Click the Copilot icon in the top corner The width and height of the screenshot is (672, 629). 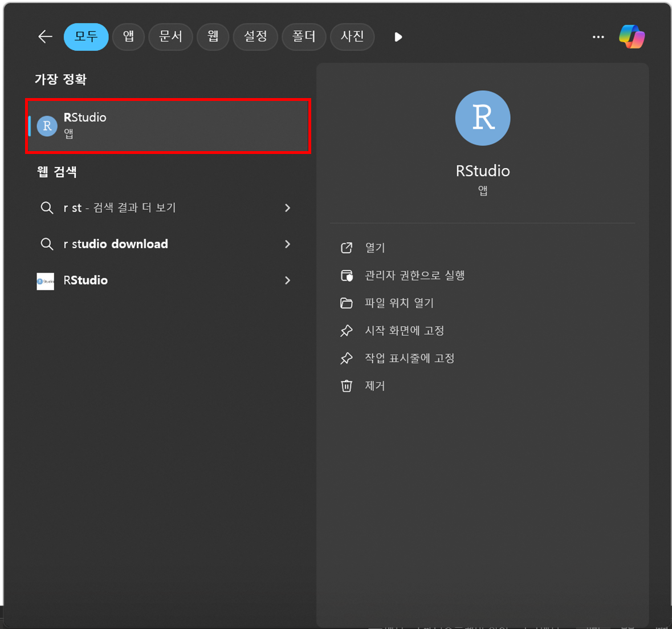coord(633,36)
